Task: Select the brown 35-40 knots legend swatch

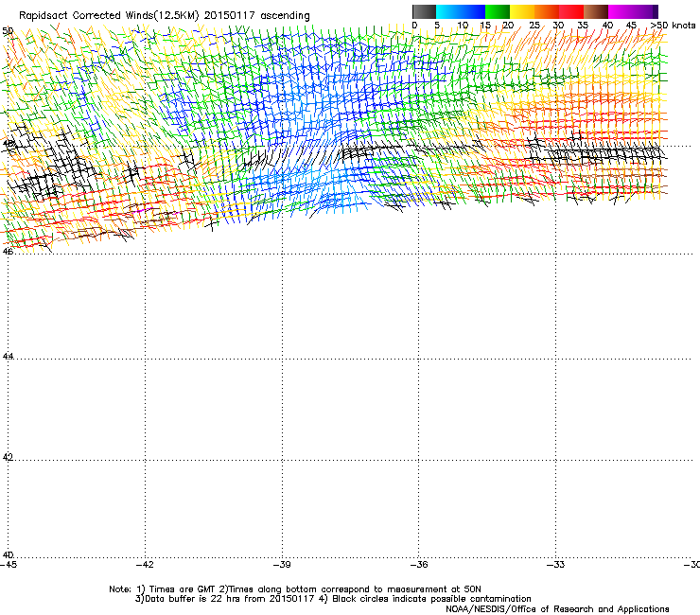Action: (x=596, y=11)
